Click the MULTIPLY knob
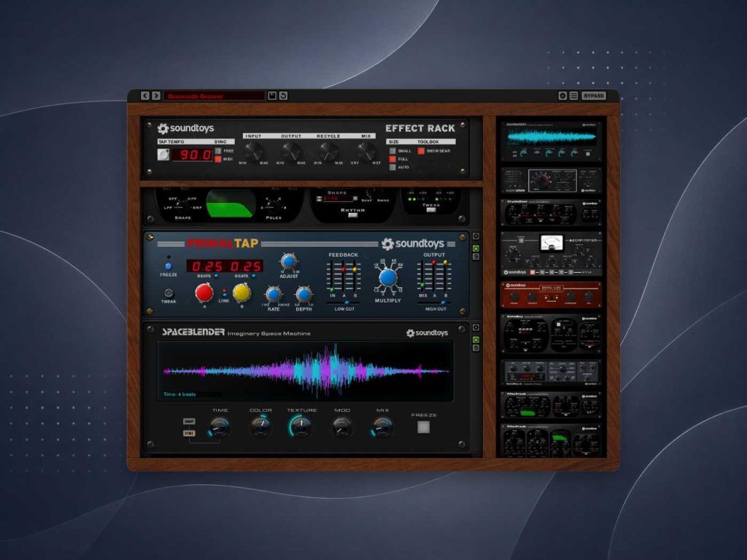The height and width of the screenshot is (560, 747). tap(388, 278)
